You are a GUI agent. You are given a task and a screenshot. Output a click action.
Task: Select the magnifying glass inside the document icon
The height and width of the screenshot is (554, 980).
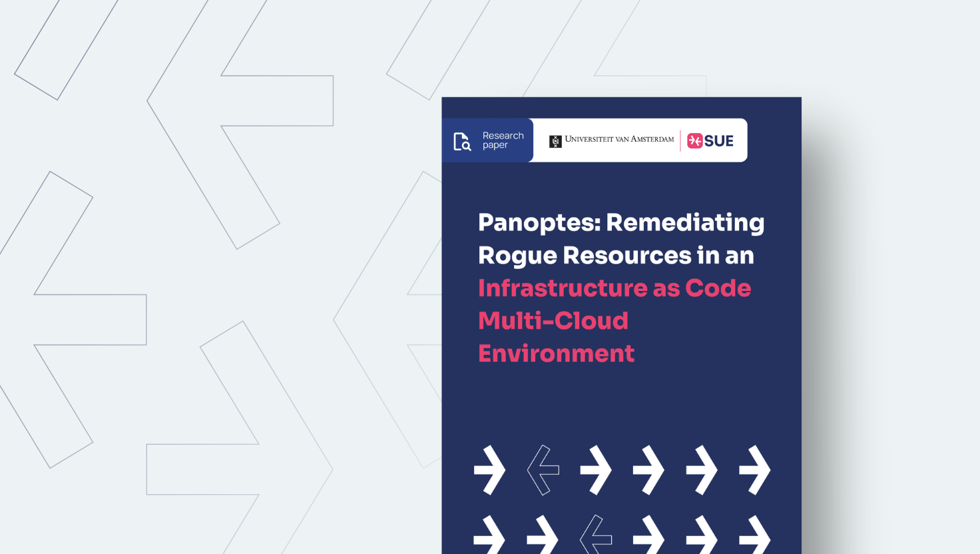click(x=466, y=145)
